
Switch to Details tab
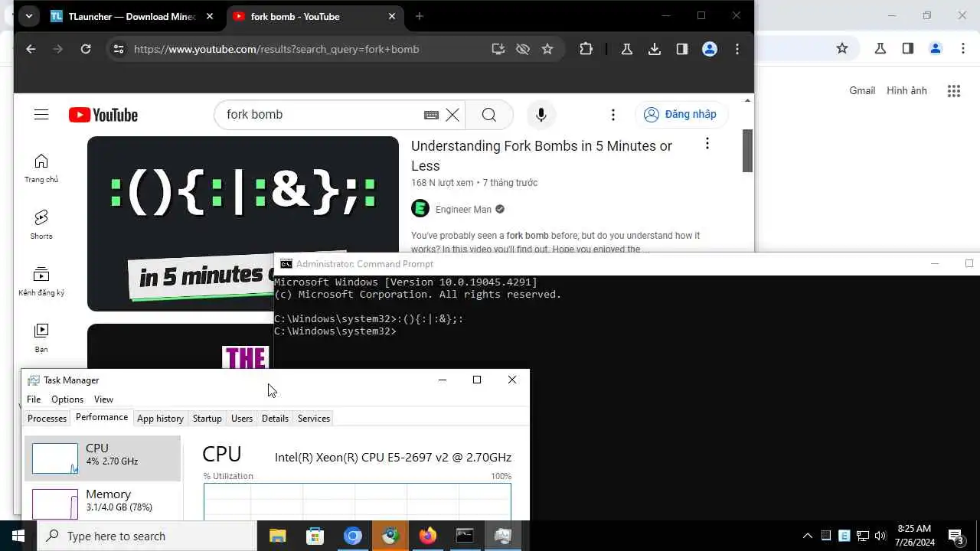275,419
